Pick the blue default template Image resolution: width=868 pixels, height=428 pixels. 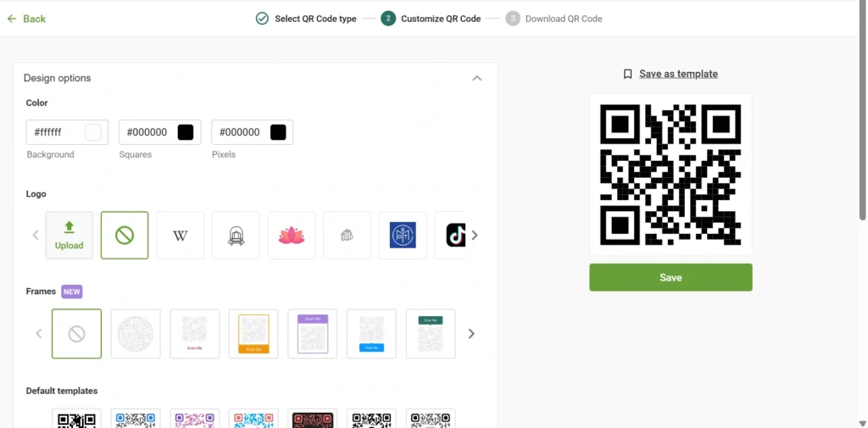(x=136, y=419)
